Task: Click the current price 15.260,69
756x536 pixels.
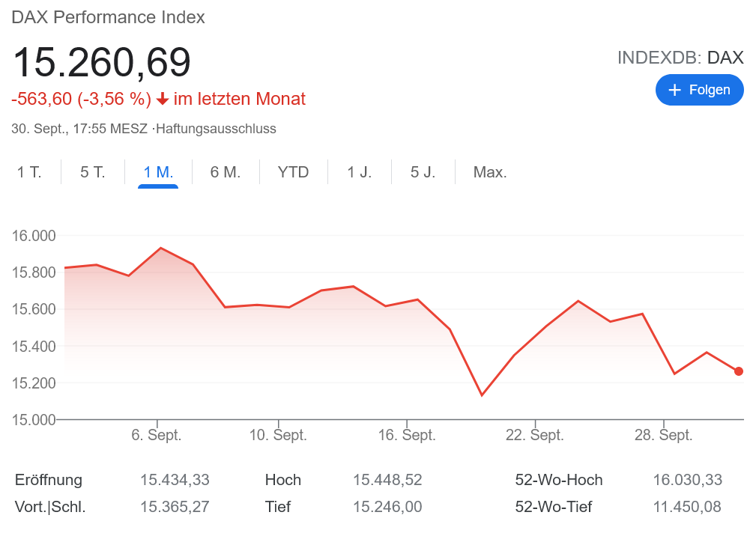Action: pyautogui.click(x=102, y=62)
